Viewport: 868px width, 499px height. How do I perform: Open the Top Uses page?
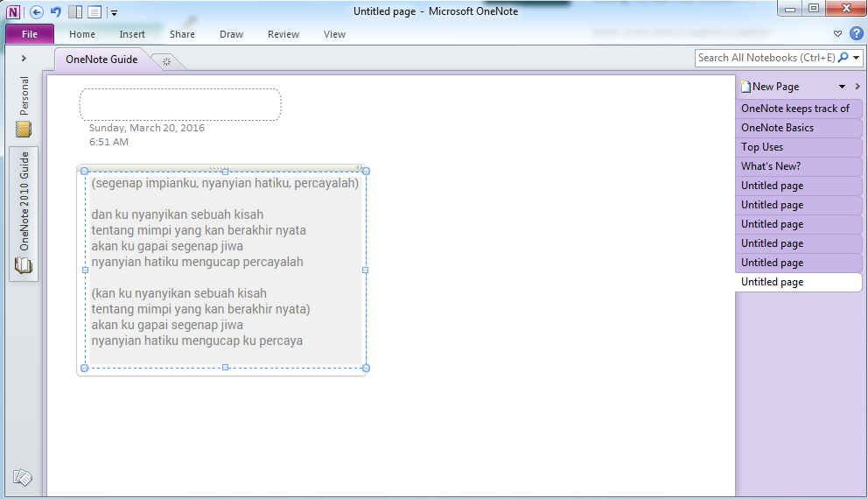[798, 147]
